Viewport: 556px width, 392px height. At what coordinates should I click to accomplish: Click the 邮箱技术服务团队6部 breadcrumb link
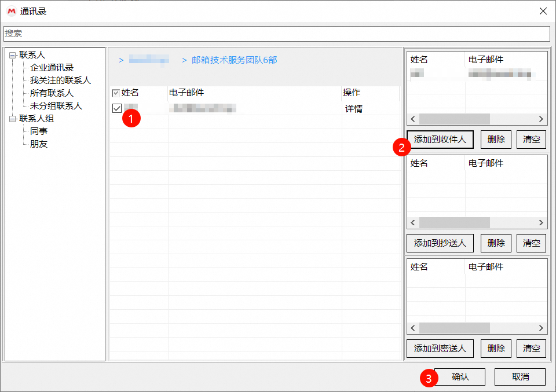point(234,60)
